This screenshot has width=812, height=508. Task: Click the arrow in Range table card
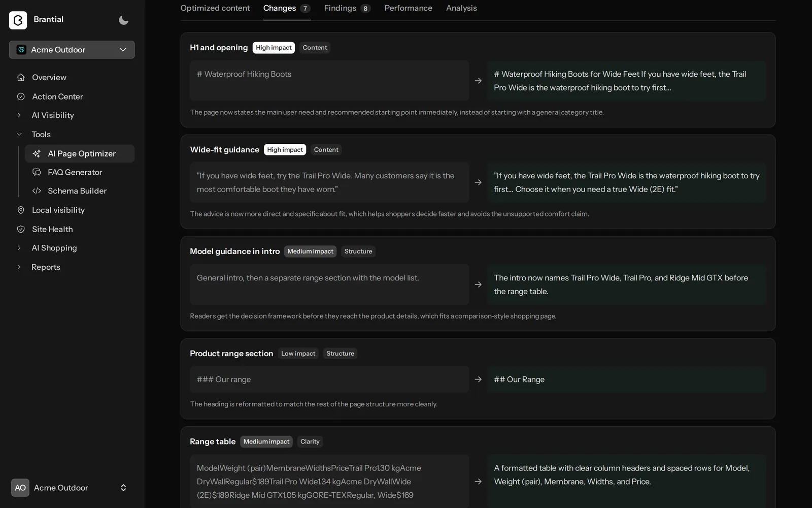[x=478, y=482]
